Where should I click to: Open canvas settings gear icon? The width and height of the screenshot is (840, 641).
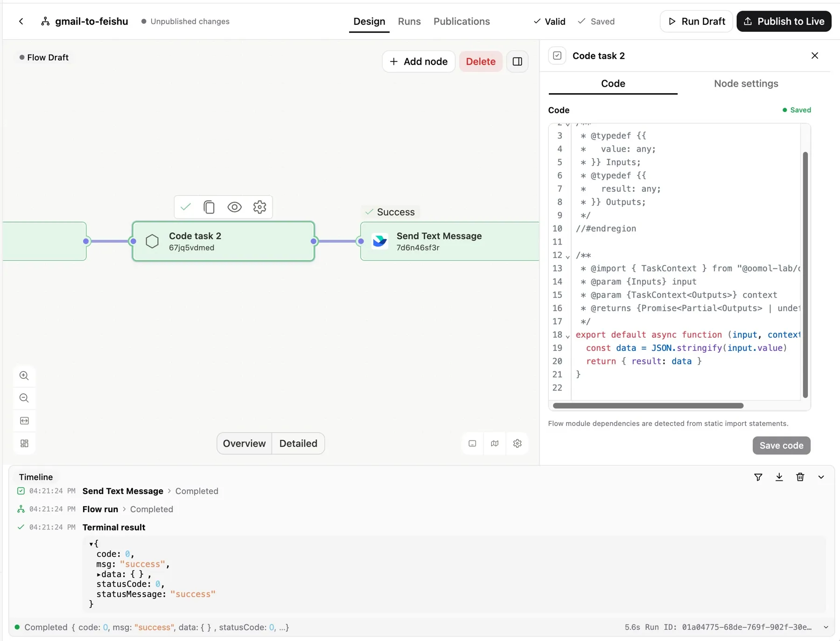coord(517,444)
